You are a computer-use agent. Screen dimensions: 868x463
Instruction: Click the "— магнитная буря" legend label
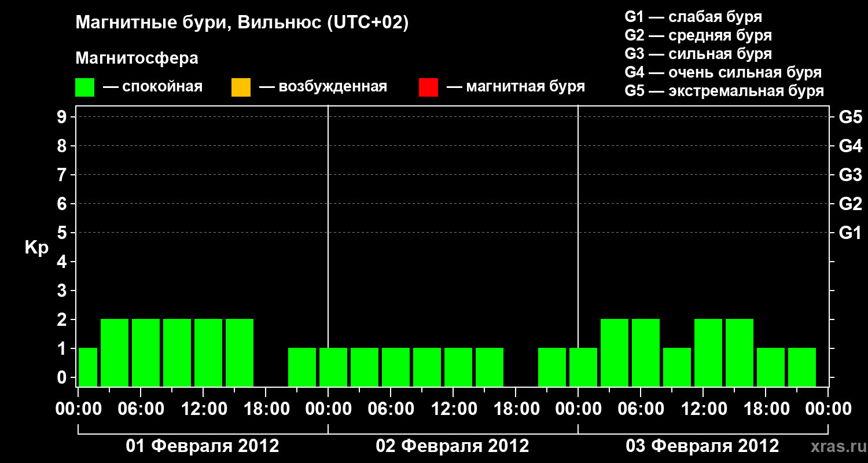516,87
